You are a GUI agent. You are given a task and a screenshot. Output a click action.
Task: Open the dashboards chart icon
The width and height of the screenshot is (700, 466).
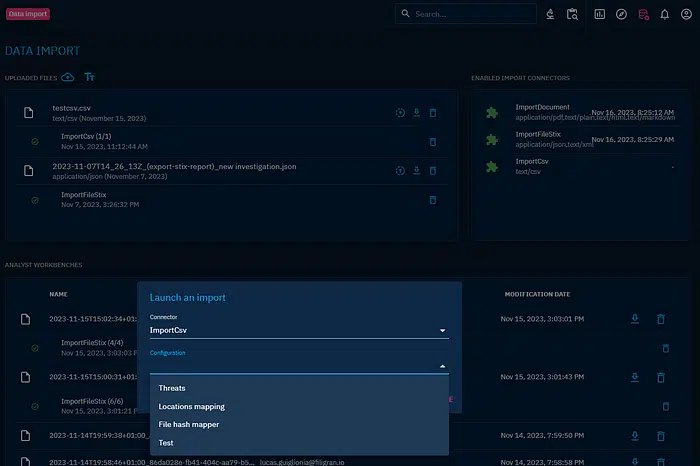(599, 14)
